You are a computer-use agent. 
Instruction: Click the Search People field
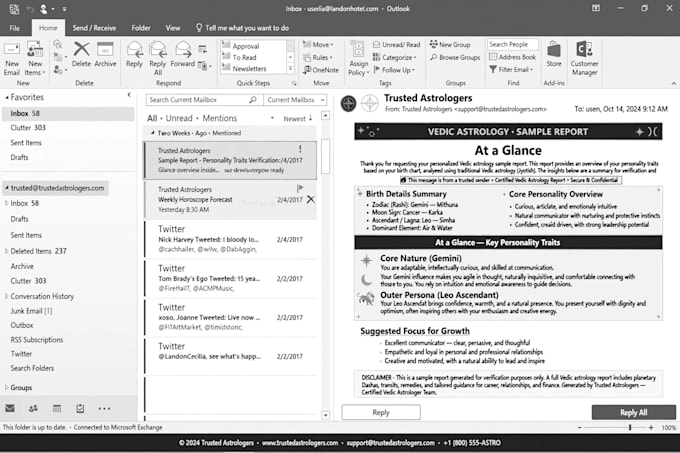(x=513, y=44)
